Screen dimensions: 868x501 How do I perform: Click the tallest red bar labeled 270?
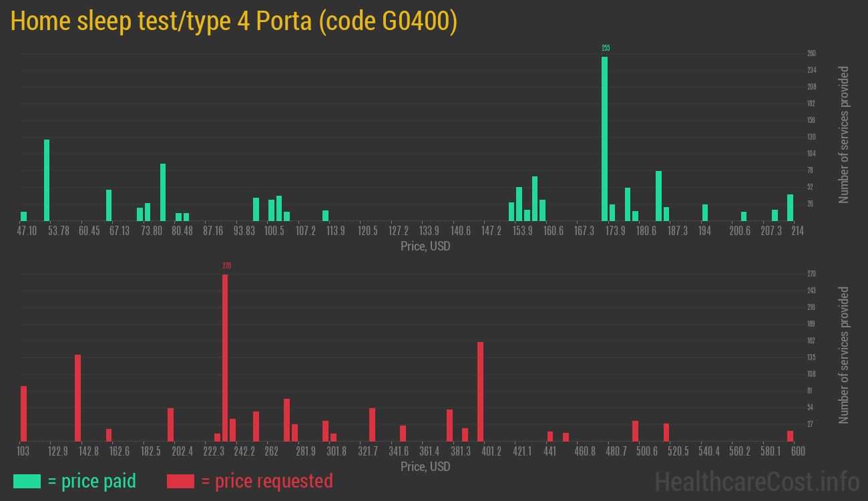coord(226,354)
